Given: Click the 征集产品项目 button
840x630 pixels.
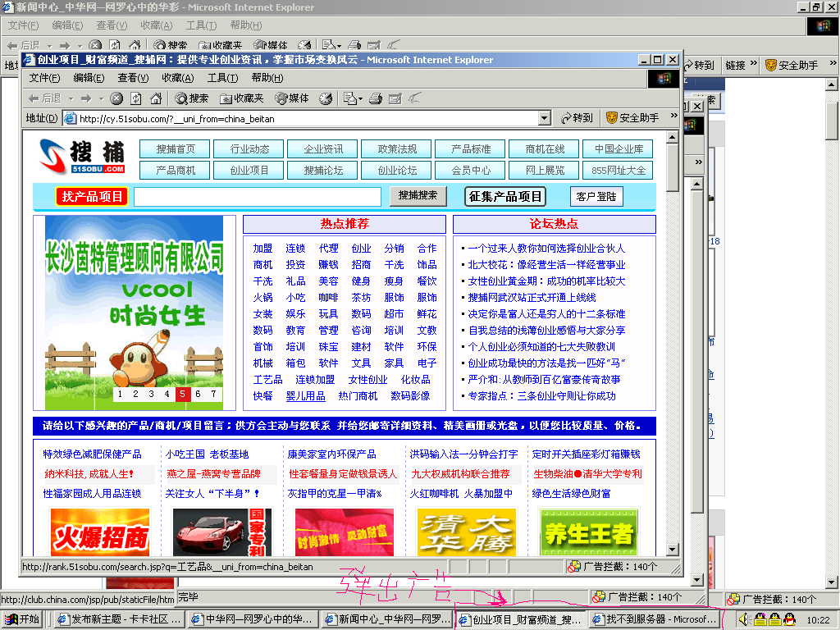Looking at the screenshot, I should point(505,197).
